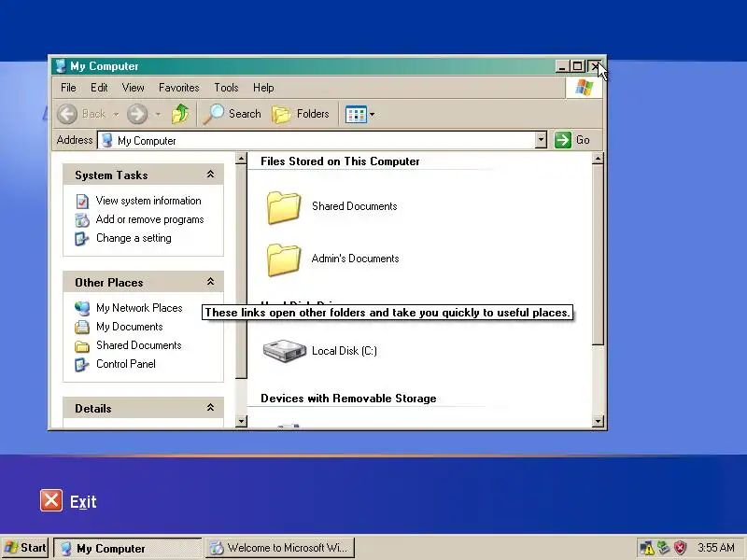This screenshot has height=560, width=747.
Task: Select Admin's Documents folder icon
Action: [x=284, y=259]
